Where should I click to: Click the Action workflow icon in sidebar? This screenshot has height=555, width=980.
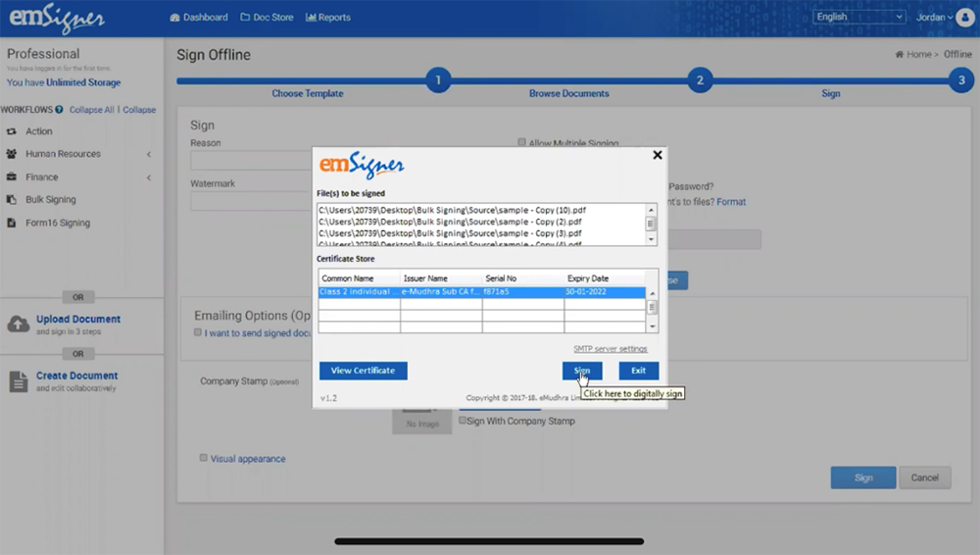tap(12, 131)
